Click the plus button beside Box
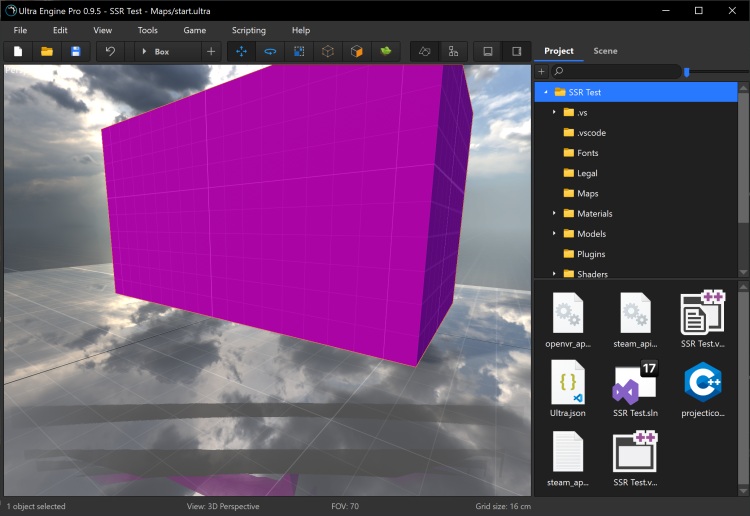The height and width of the screenshot is (516, 750). pyautogui.click(x=211, y=51)
